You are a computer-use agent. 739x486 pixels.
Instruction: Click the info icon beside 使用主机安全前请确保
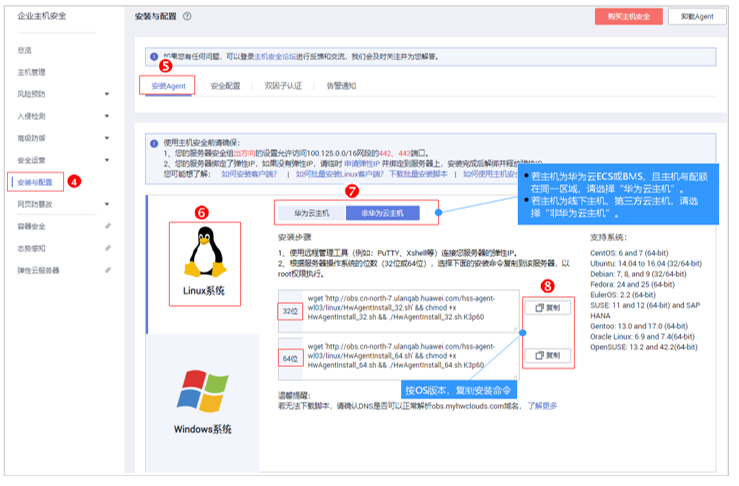pyautogui.click(x=154, y=143)
